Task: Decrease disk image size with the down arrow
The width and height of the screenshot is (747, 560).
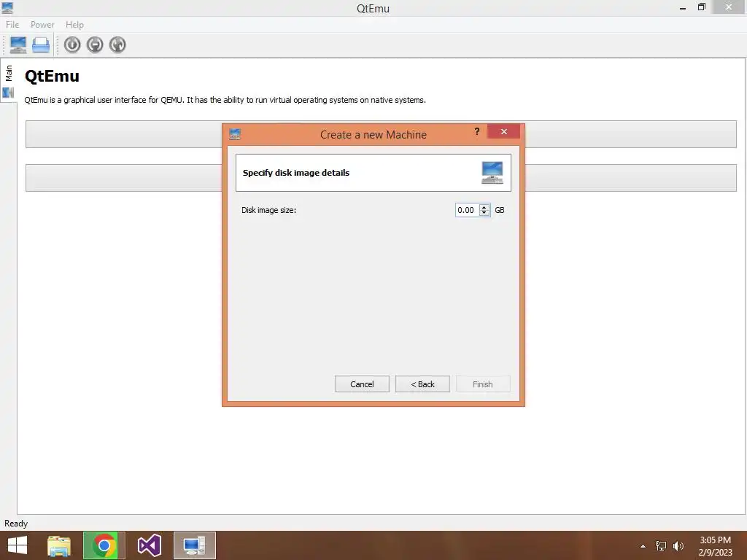Action: tap(484, 213)
